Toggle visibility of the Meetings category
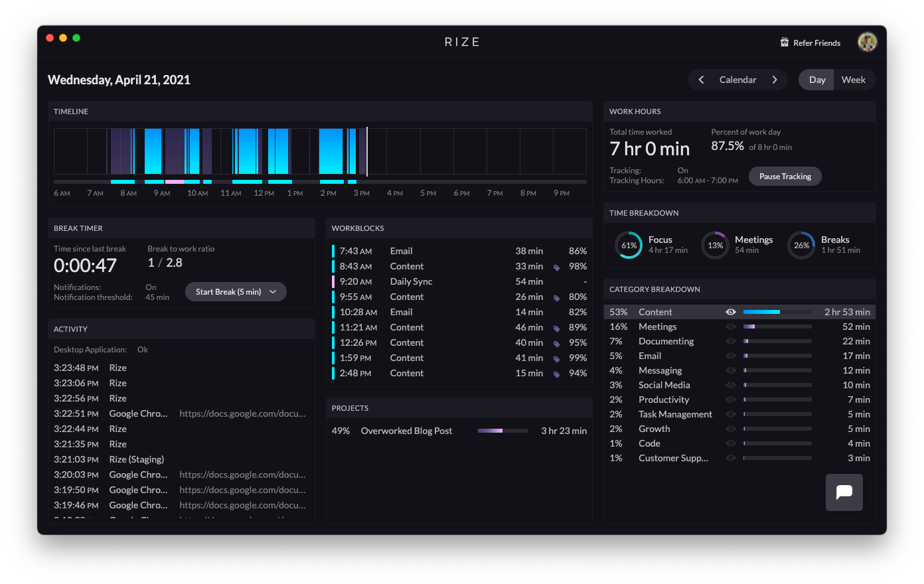924x584 pixels. tap(731, 327)
